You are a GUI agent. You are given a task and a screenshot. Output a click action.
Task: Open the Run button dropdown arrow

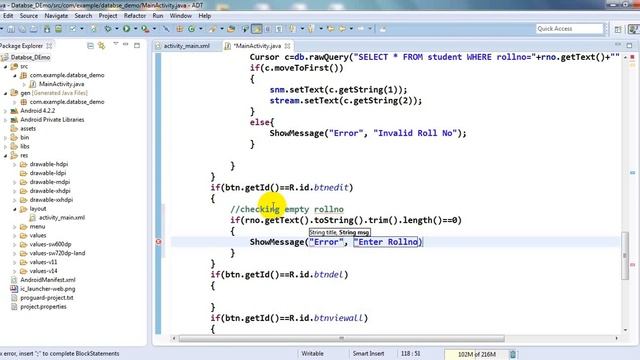click(x=135, y=29)
